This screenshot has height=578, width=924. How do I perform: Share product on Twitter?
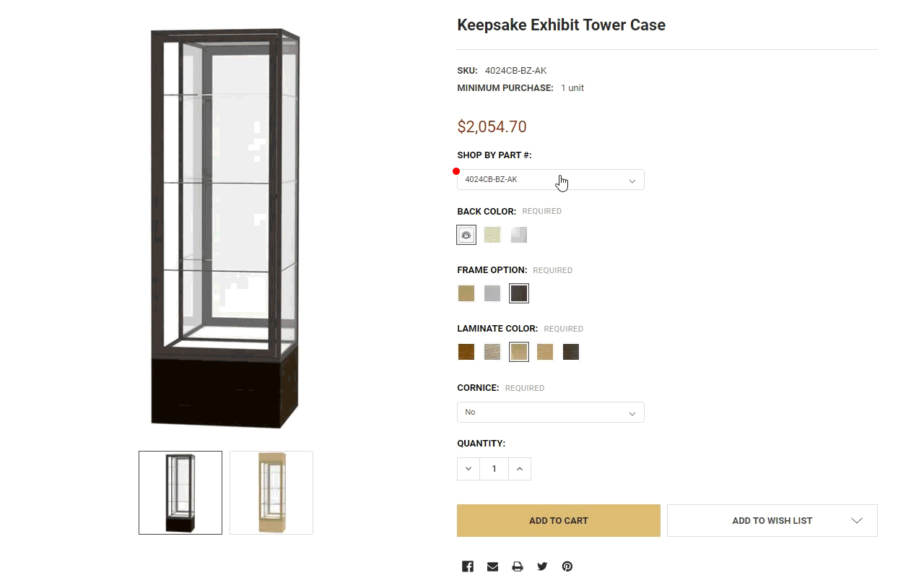coord(542,566)
